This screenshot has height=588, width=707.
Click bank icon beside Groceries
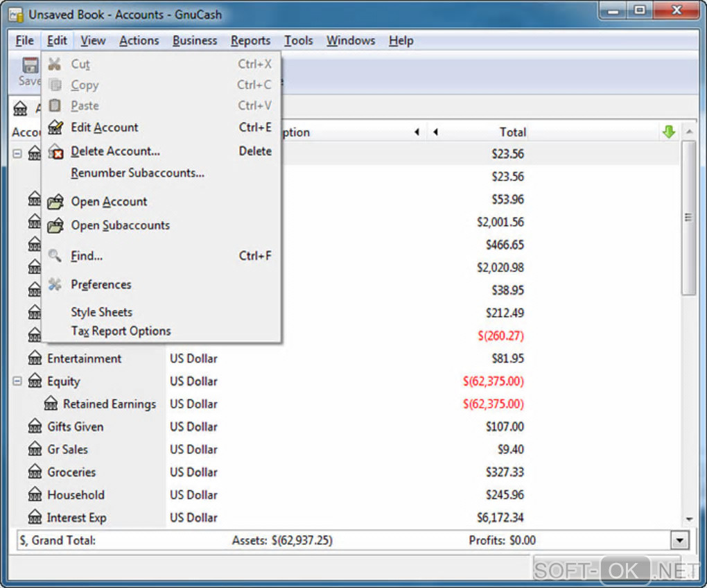(x=35, y=472)
